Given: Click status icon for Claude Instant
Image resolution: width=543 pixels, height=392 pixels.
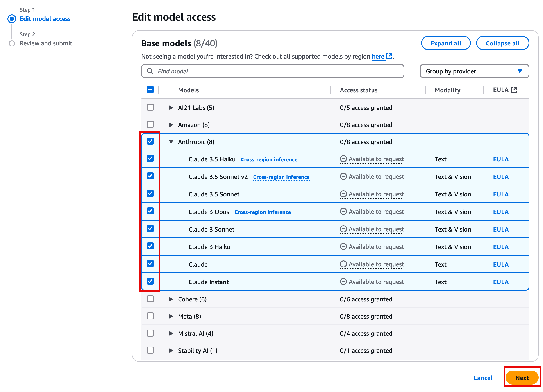Looking at the screenshot, I should click(343, 282).
